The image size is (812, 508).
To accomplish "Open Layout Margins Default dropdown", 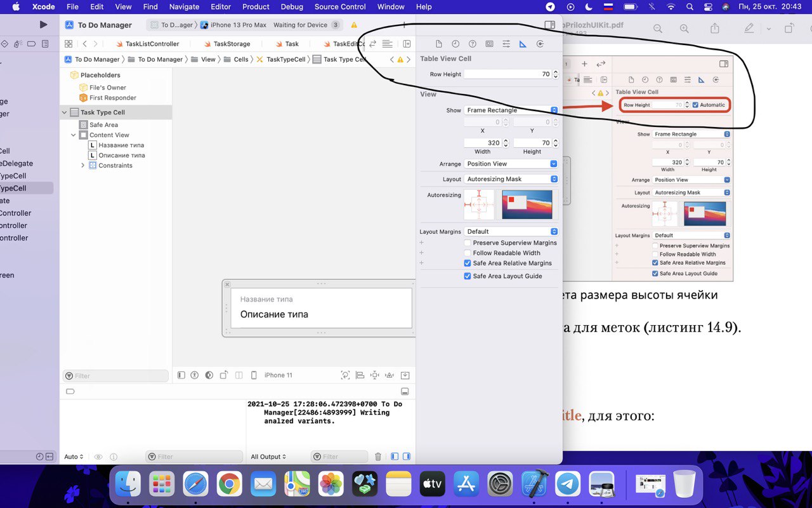I will point(511,232).
